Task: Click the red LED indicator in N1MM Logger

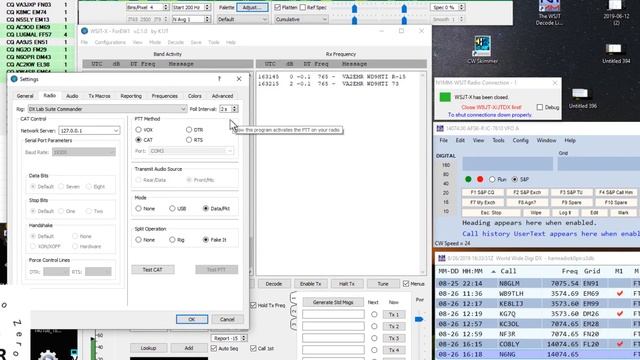Action: 480,179
